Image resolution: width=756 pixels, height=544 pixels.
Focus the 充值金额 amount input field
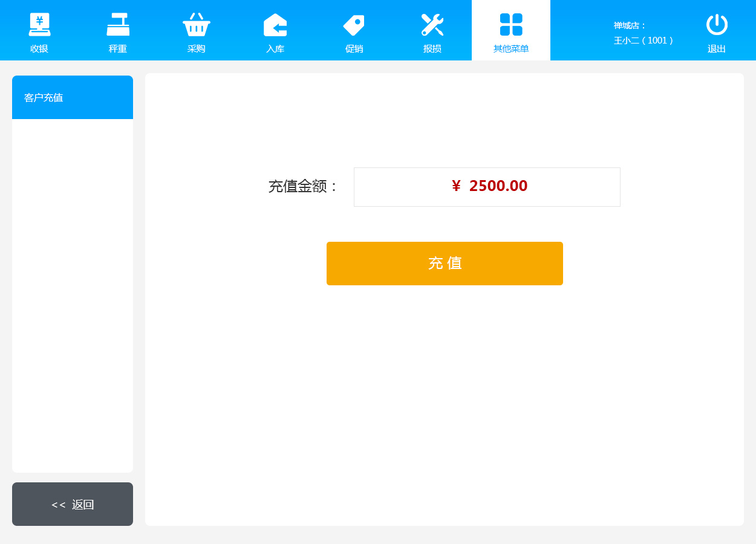[x=487, y=187]
